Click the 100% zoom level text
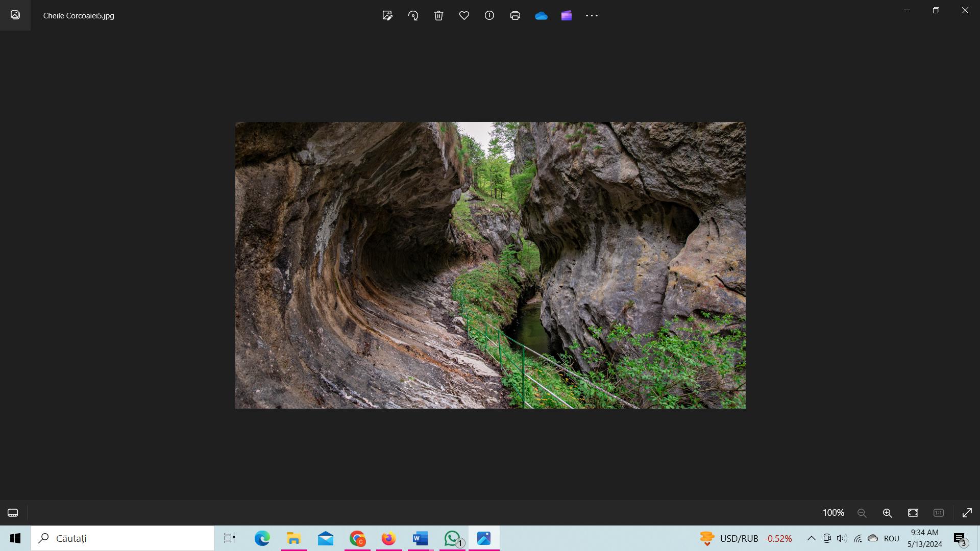 [833, 513]
